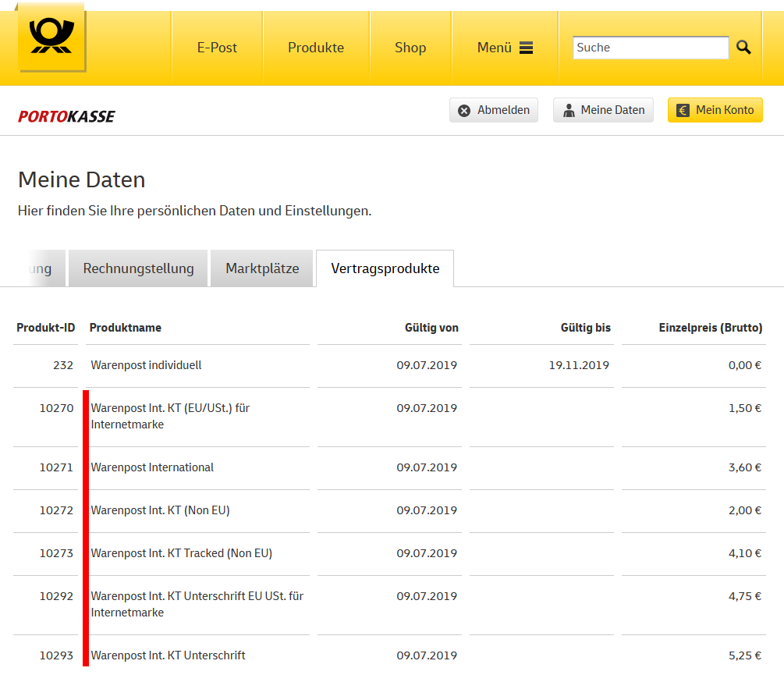Select product ID 232

click(63, 365)
